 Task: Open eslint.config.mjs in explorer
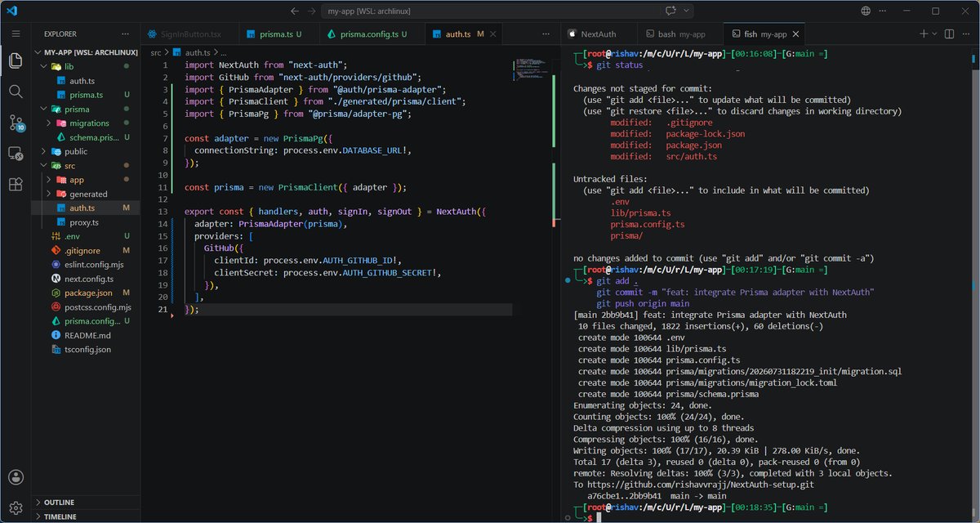click(86, 265)
